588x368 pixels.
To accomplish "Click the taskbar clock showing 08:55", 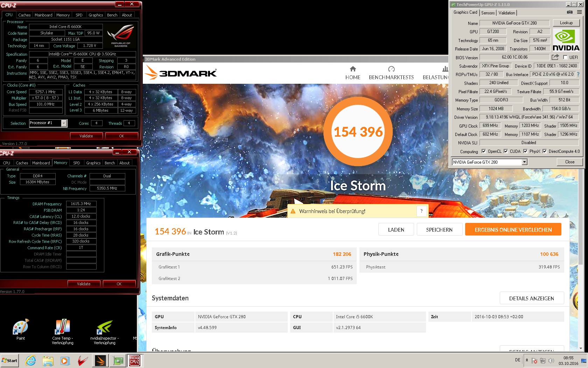I will [x=568, y=361].
